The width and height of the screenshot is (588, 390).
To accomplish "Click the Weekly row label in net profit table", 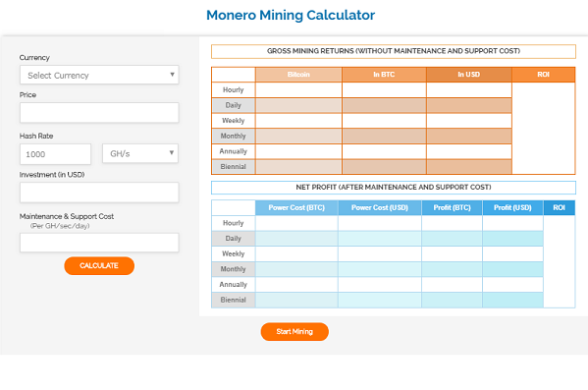I will pos(234,253).
